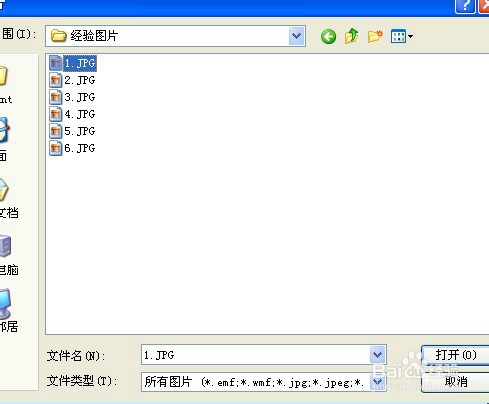Screen dimensions: 489x404
Task: Create a new folder
Action: (x=375, y=36)
